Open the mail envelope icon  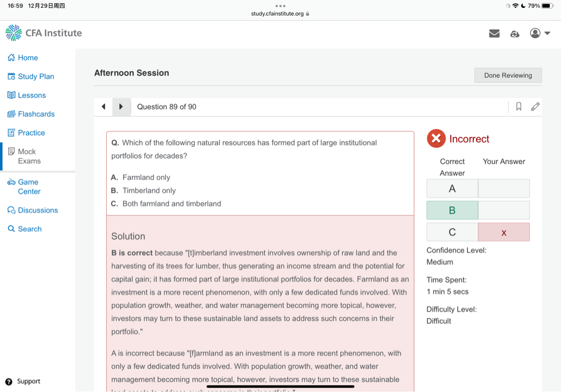tap(494, 33)
